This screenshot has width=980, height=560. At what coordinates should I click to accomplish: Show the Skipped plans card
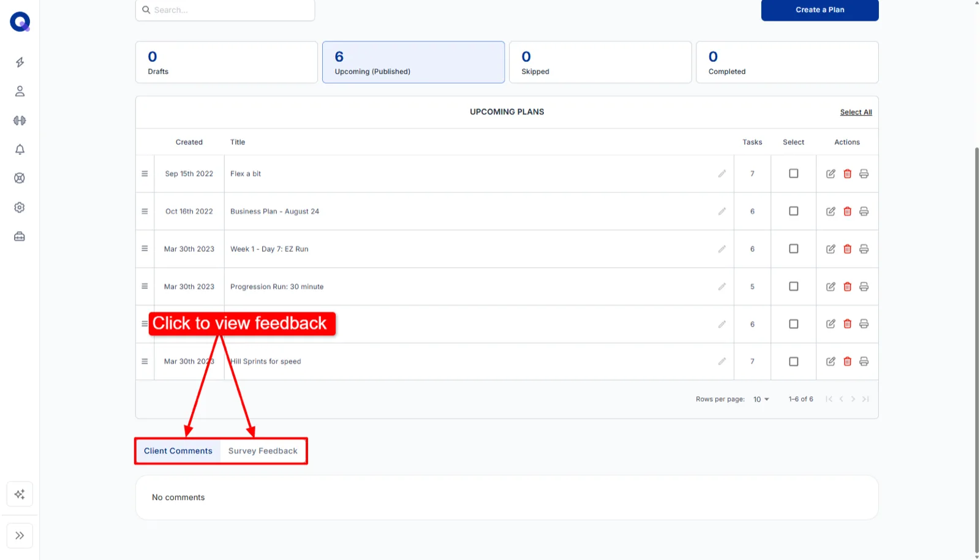(x=600, y=62)
